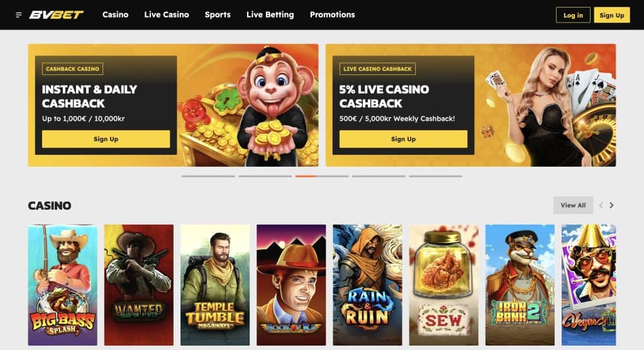Open Rain & Ruin game tile
This screenshot has width=644, height=350.
click(x=367, y=285)
